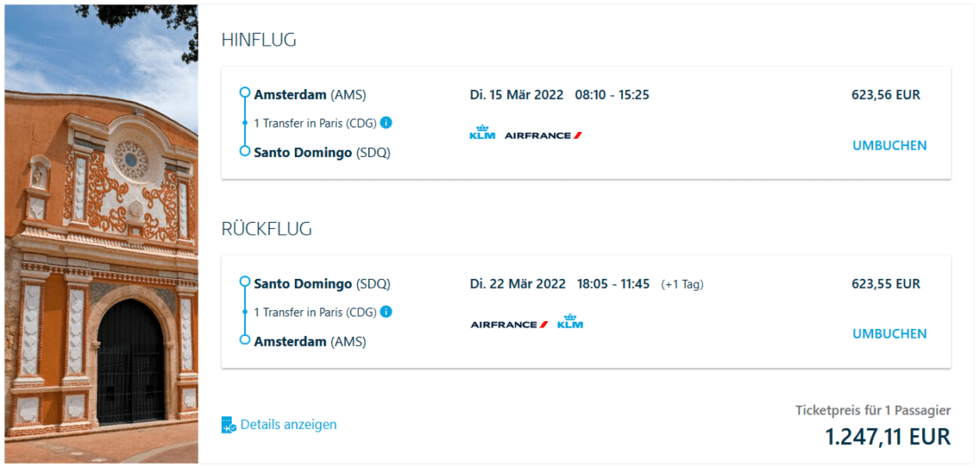Click the KLM logo in Hinflug card

point(482,134)
